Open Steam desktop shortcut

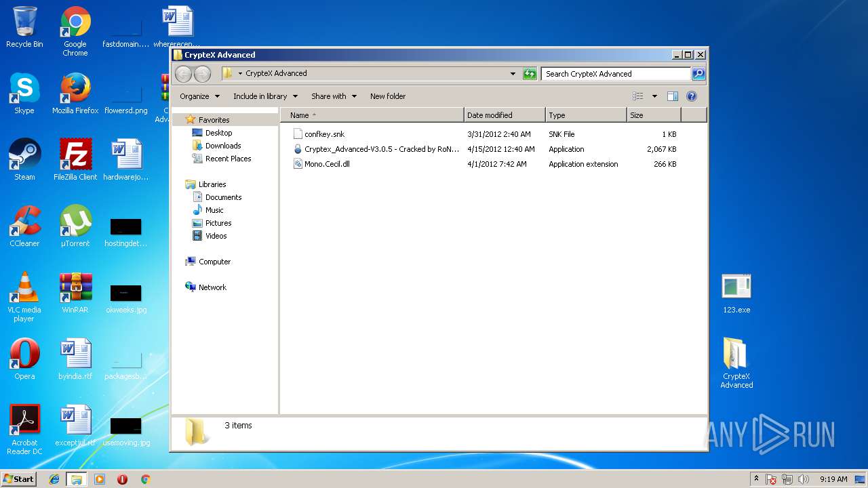pyautogui.click(x=24, y=160)
